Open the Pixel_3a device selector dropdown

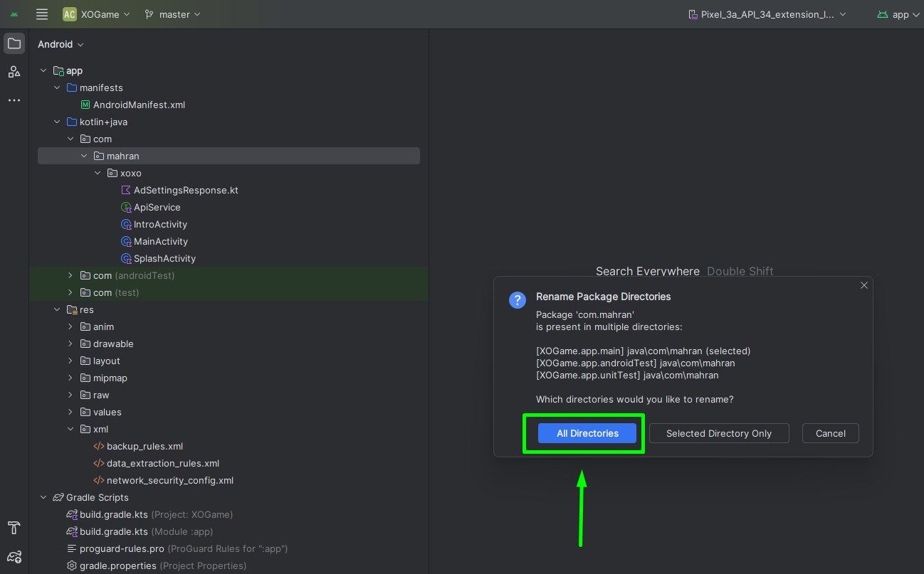pyautogui.click(x=767, y=14)
